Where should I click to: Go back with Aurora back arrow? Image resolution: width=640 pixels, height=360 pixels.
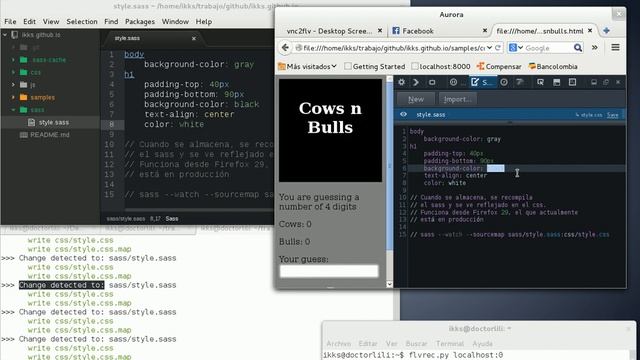click(x=285, y=48)
